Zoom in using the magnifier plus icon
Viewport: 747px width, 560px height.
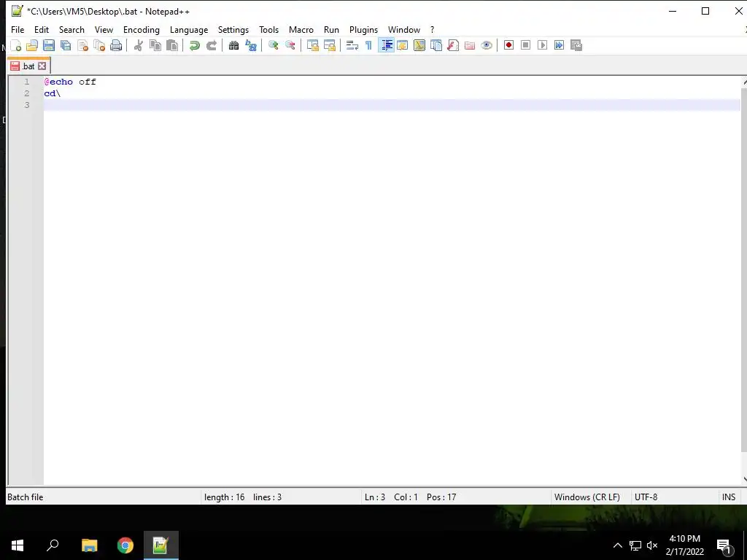[x=273, y=45]
